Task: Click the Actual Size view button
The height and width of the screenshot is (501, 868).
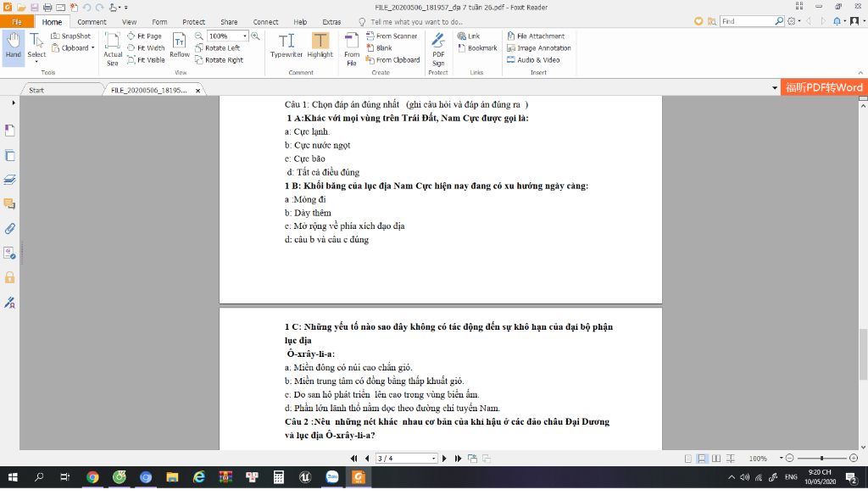Action: click(x=113, y=48)
